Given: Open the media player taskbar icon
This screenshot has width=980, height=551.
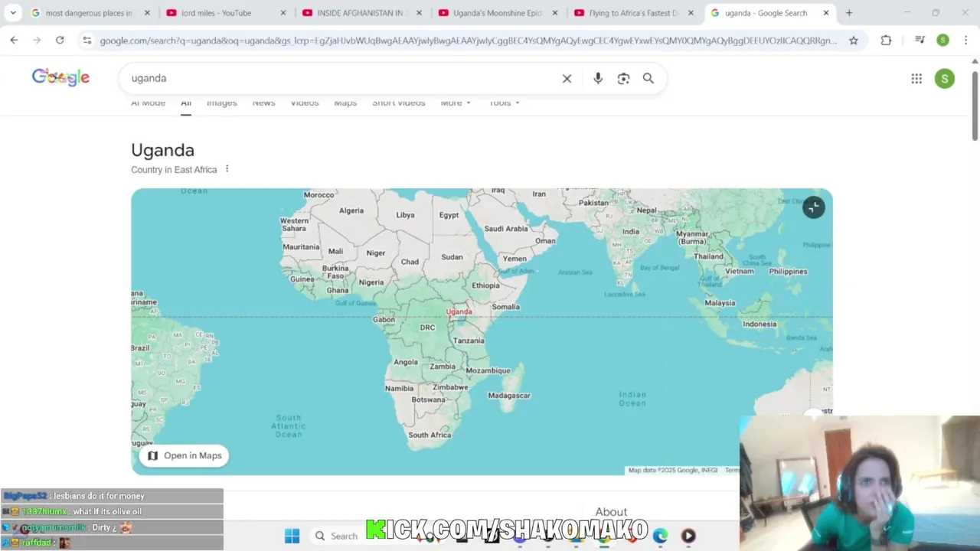Looking at the screenshot, I should [688, 536].
